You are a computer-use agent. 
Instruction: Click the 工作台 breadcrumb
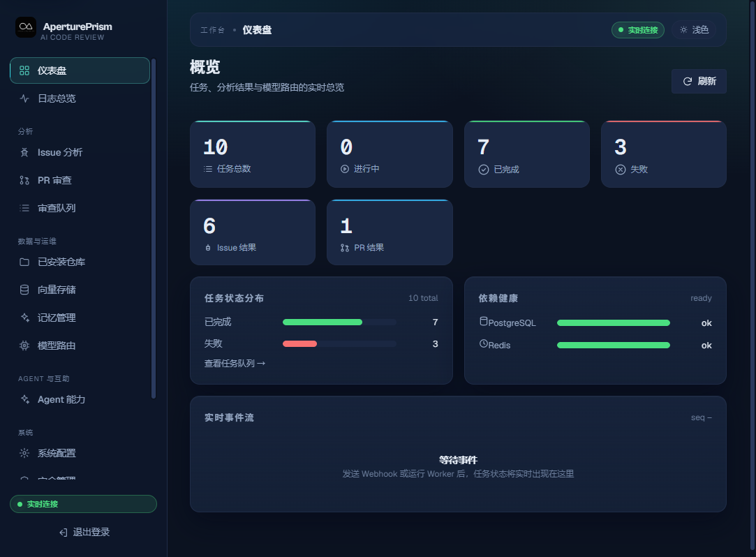click(213, 30)
